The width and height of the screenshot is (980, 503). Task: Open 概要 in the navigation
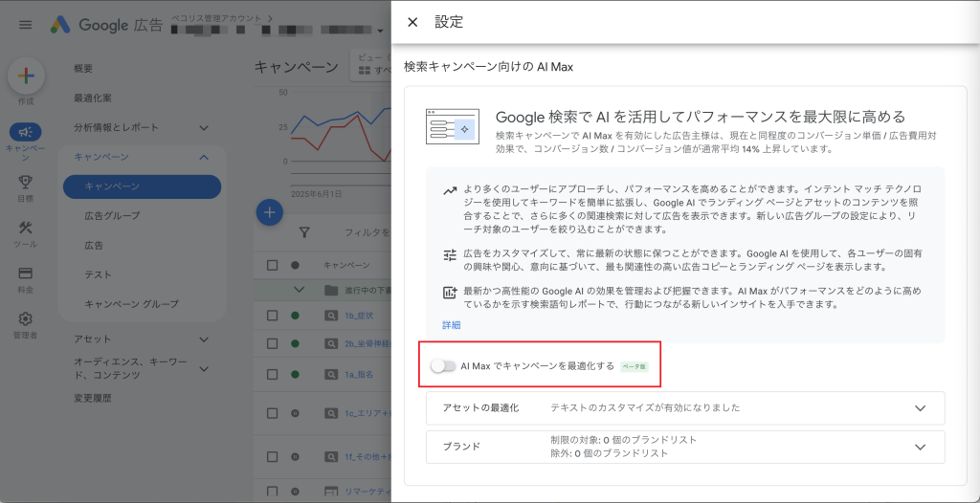(x=83, y=69)
